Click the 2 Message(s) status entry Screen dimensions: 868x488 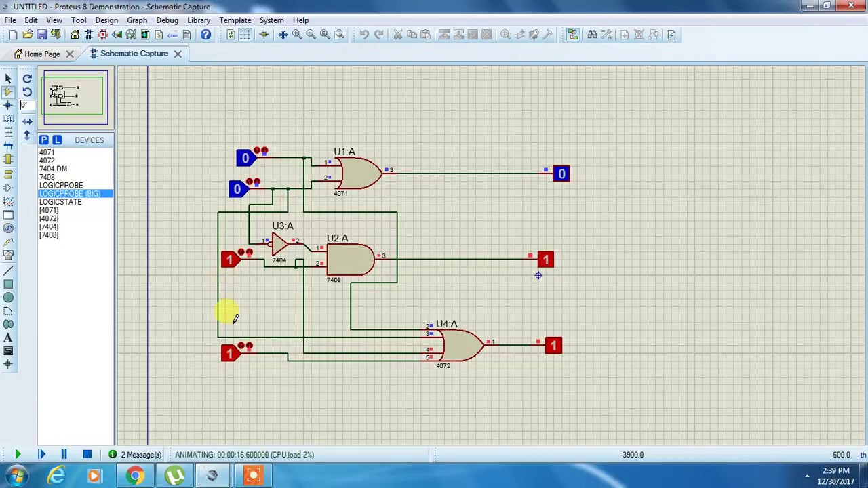(x=135, y=455)
